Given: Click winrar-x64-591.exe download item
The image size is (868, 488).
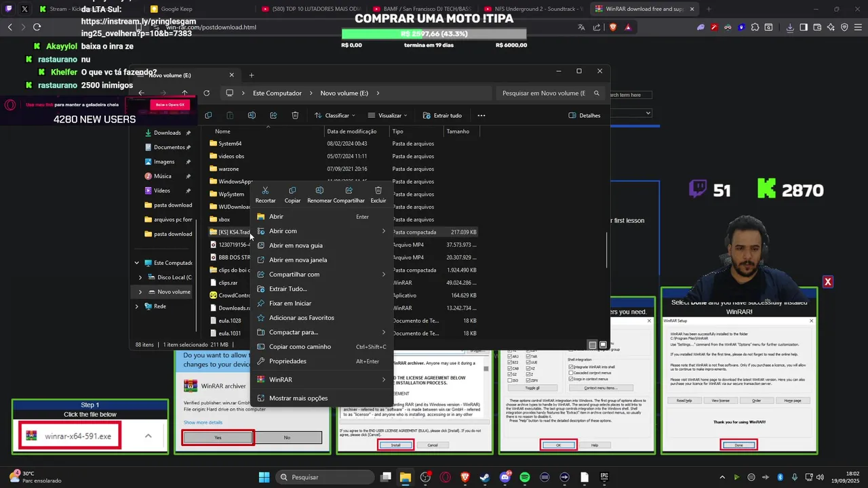Looking at the screenshot, I should click(71, 436).
